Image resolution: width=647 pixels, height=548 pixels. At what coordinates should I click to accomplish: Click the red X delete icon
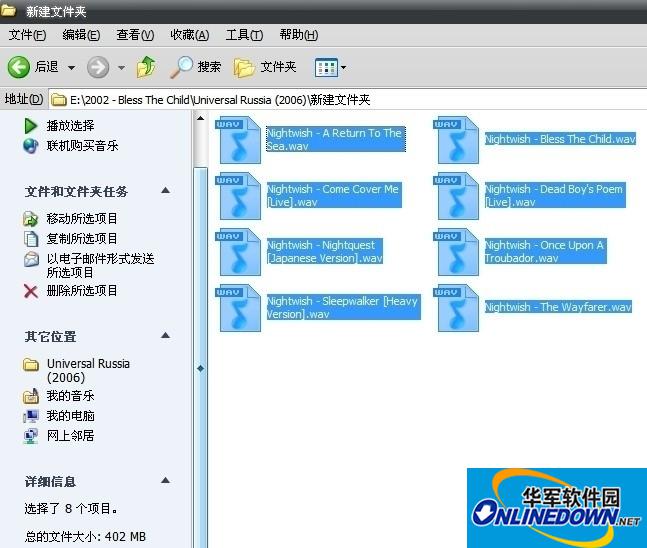click(x=31, y=291)
